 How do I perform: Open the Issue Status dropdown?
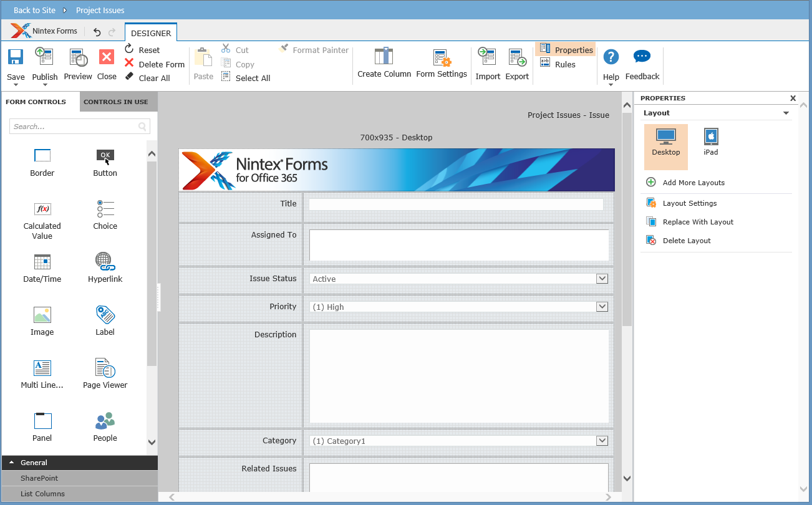[602, 279]
